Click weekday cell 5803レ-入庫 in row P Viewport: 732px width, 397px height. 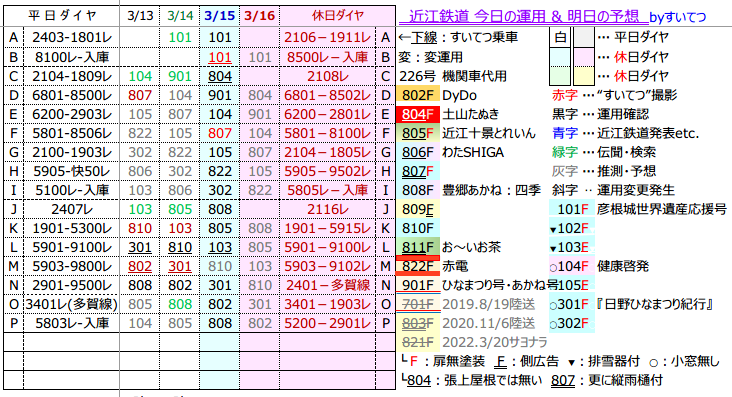[72, 323]
